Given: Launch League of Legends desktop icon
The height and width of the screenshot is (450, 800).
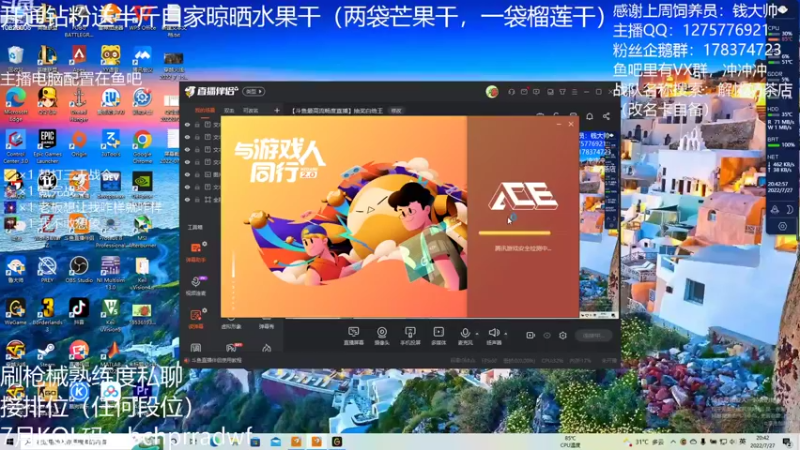Looking at the screenshot, I should (47, 59).
